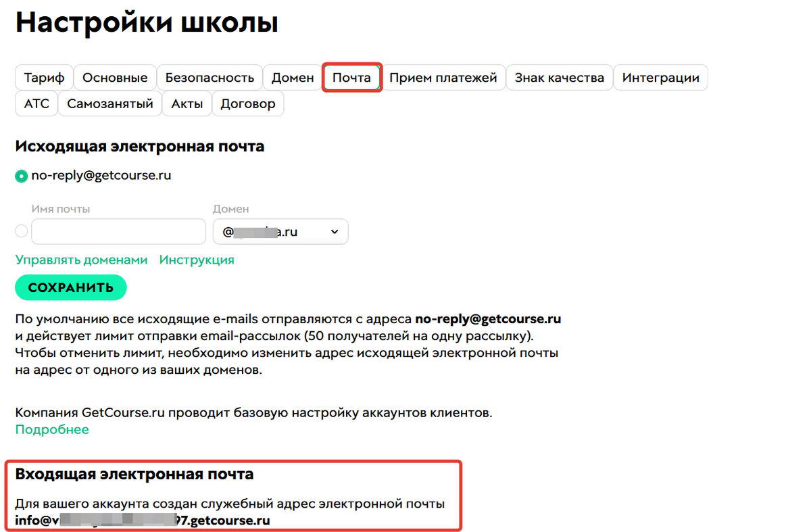Click the bold no-reply@getcourse.ru address in description
Viewport: 811px width, 532px height.
click(x=488, y=318)
